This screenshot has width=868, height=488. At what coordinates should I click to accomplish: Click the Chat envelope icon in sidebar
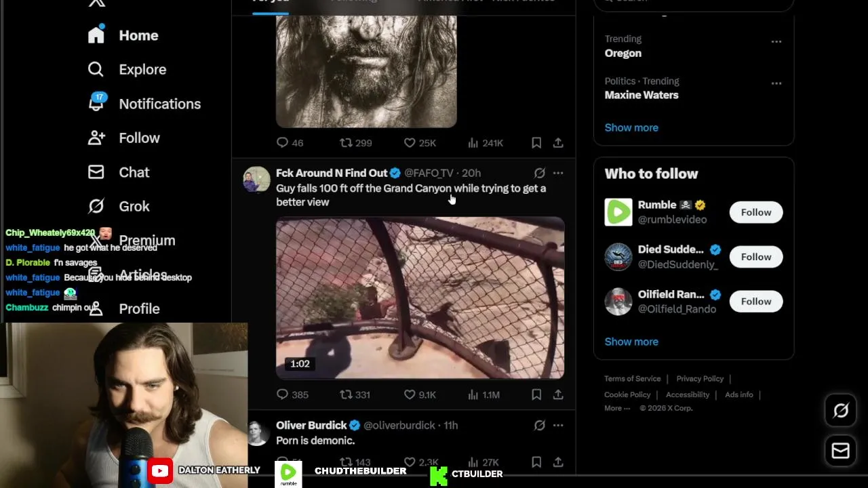tap(96, 172)
